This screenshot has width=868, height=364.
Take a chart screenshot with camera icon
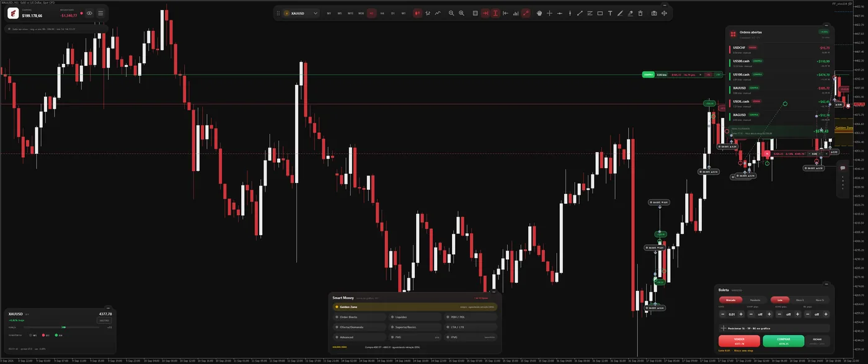tap(654, 13)
